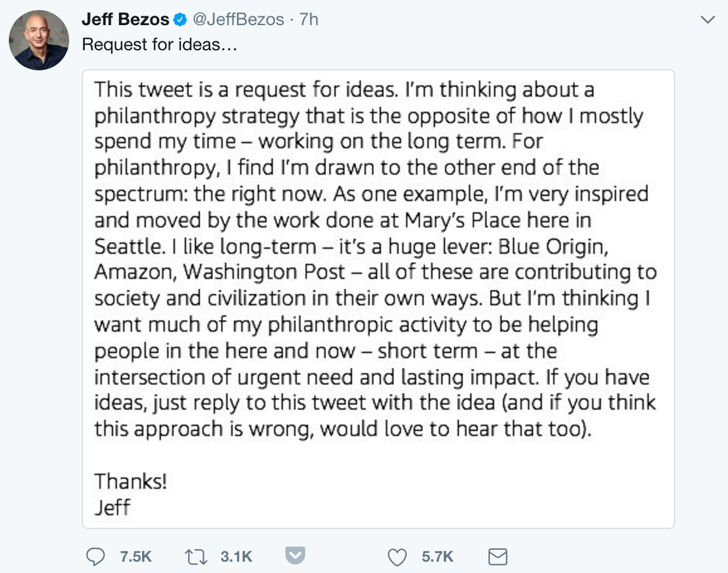Open the embedded letter image at its first line
Viewport: 728px width, 573px height.
pos(344,90)
